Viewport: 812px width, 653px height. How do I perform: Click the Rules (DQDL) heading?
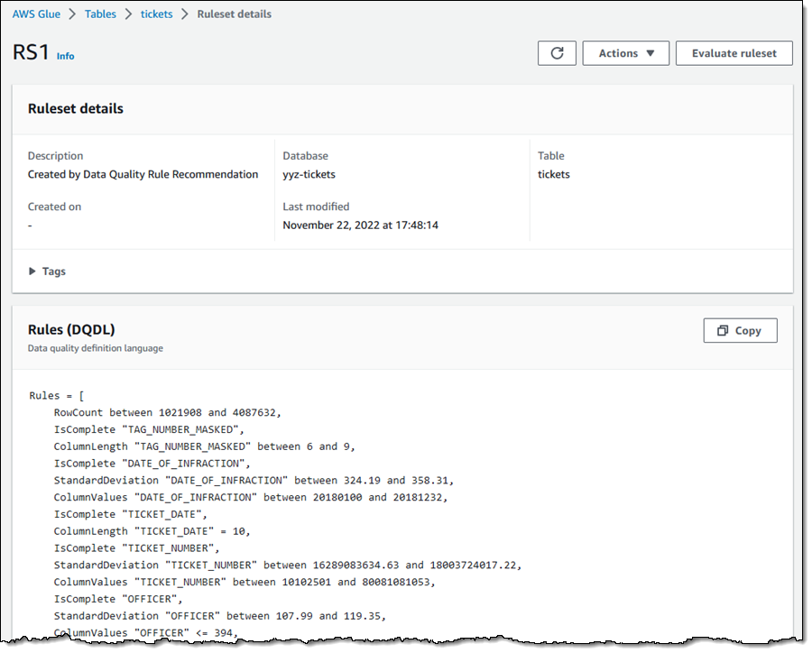point(71,330)
